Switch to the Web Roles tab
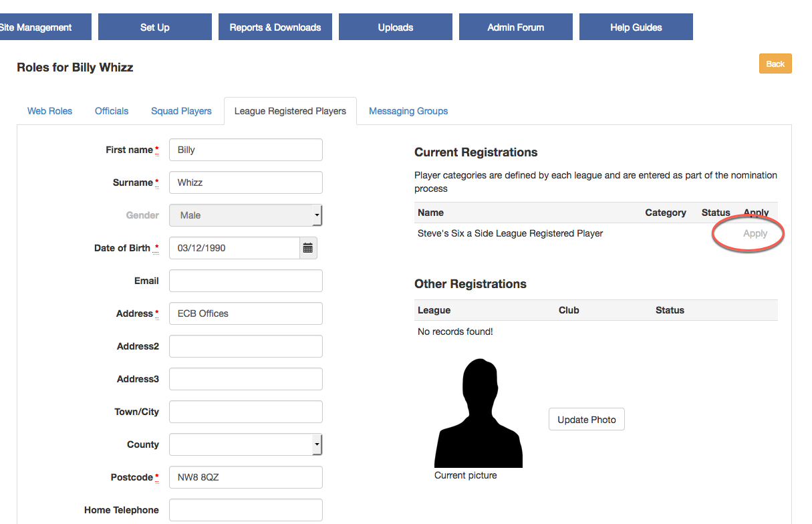This screenshot has width=812, height=524. click(50, 111)
